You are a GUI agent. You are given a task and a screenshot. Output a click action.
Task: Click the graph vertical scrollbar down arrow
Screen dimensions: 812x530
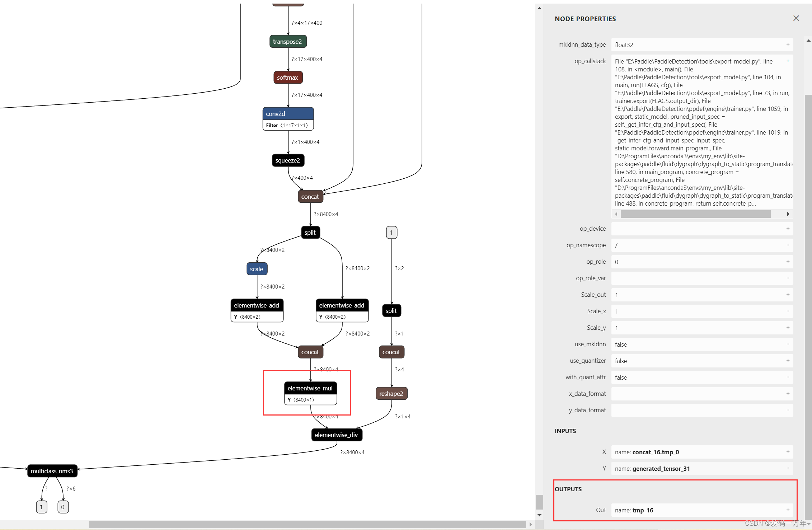(539, 515)
